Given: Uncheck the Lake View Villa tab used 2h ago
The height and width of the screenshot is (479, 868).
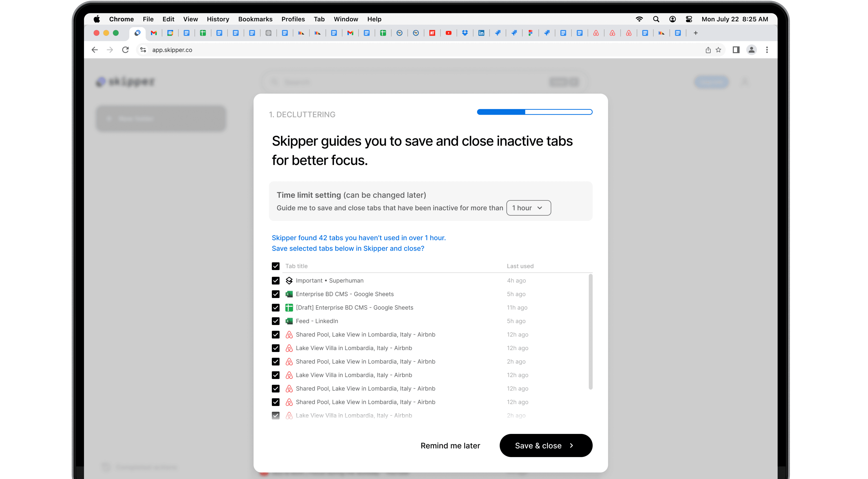Looking at the screenshot, I should click(276, 415).
